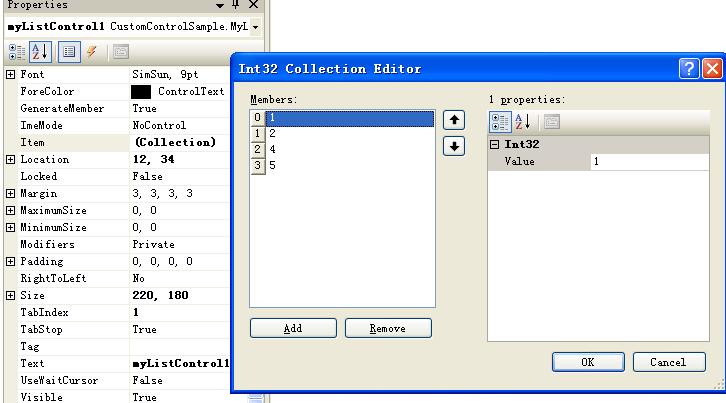Click the black ForeColor swatch

point(141,92)
